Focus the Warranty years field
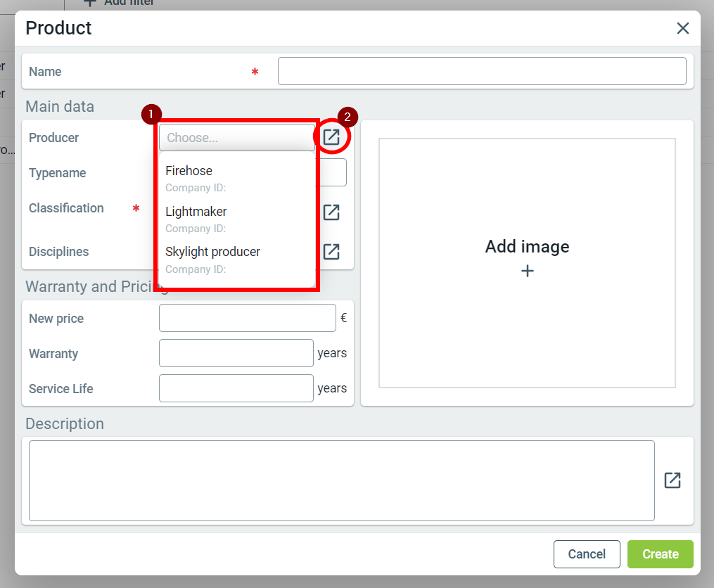The height and width of the screenshot is (588, 714). pos(236,353)
